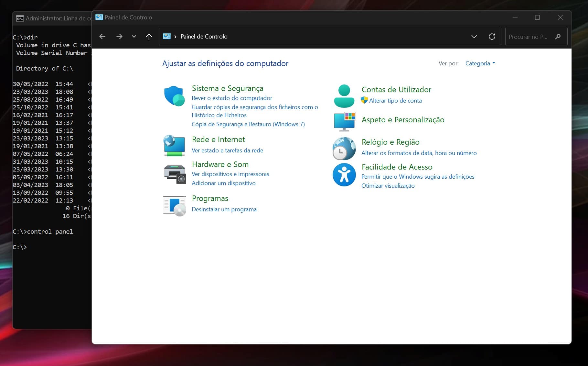Open the Hardware e Som printer icon
The width and height of the screenshot is (588, 366).
pos(174,174)
